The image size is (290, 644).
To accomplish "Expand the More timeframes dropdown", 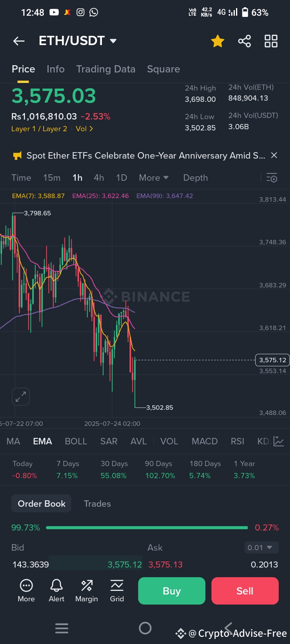I will point(153,178).
